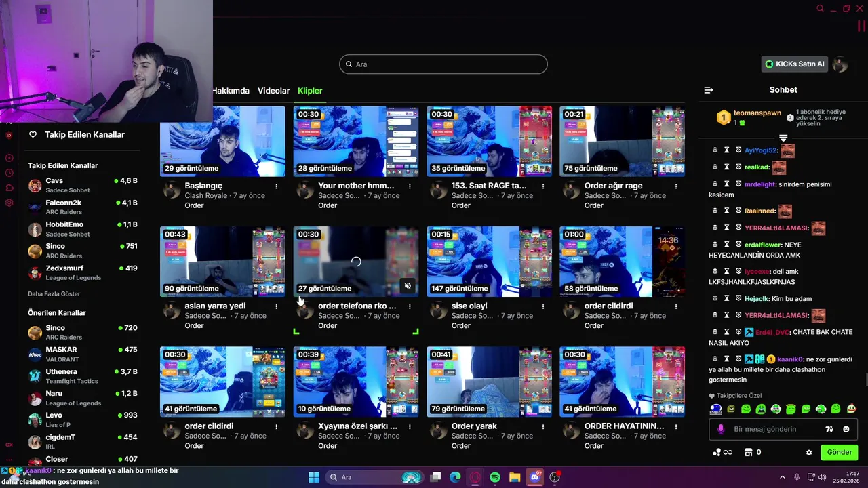Select the angry olive-green emote
The image size is (868, 488).
(731, 409)
